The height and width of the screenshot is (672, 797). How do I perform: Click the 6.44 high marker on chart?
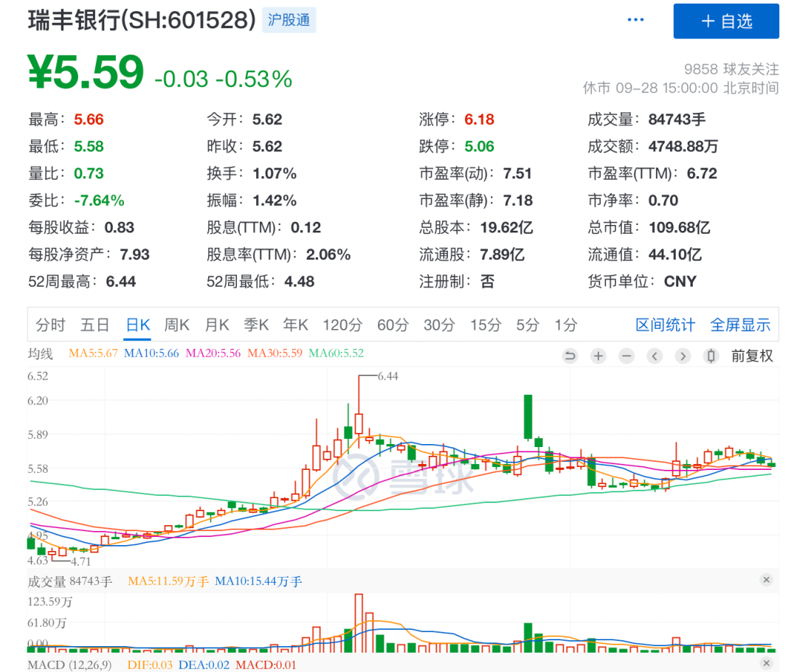[388, 376]
